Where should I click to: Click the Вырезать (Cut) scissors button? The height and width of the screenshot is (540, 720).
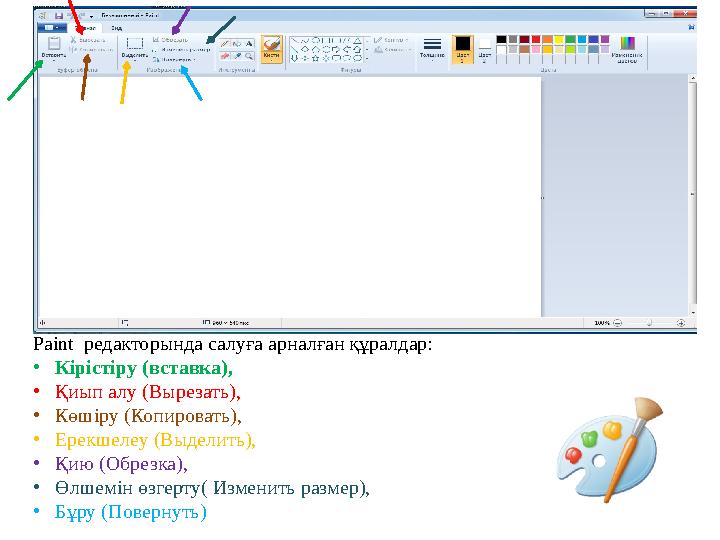[x=88, y=40]
